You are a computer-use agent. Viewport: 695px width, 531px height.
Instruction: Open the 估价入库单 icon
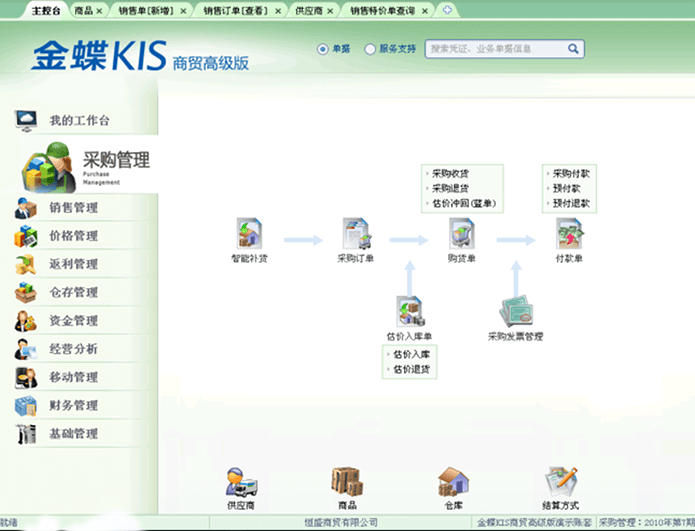[x=410, y=311]
